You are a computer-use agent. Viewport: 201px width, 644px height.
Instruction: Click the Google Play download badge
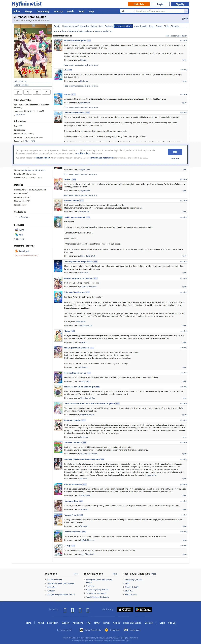tap(143, 610)
